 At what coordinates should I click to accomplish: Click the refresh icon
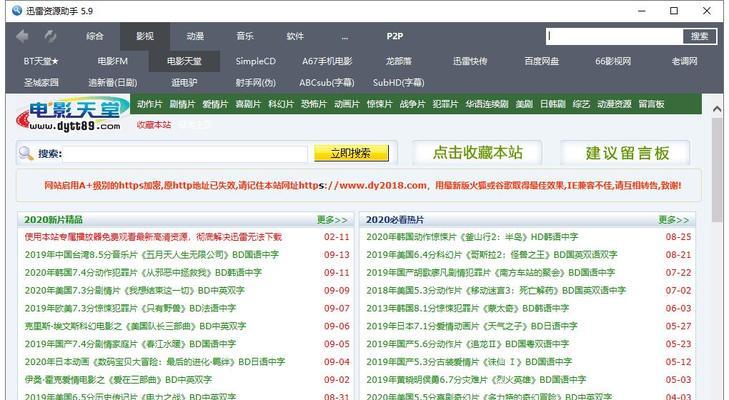click(50, 36)
